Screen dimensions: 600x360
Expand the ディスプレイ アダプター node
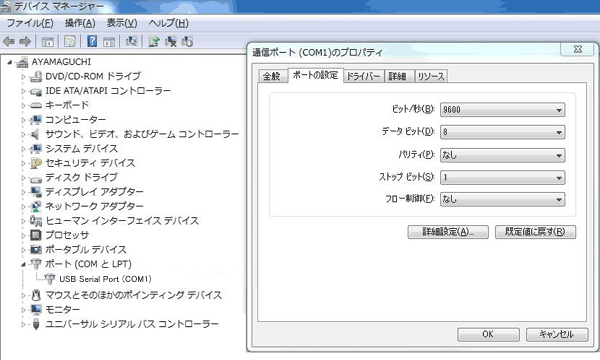tap(23, 192)
